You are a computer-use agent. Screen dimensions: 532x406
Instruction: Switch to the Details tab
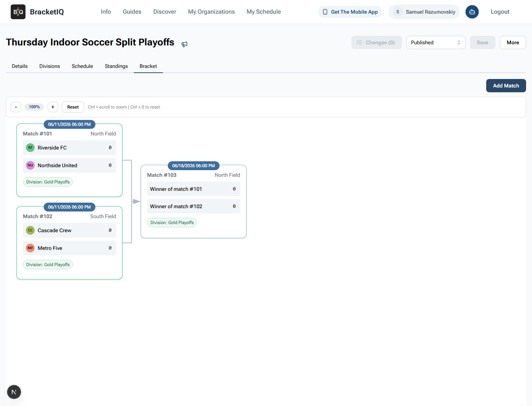pyautogui.click(x=20, y=66)
